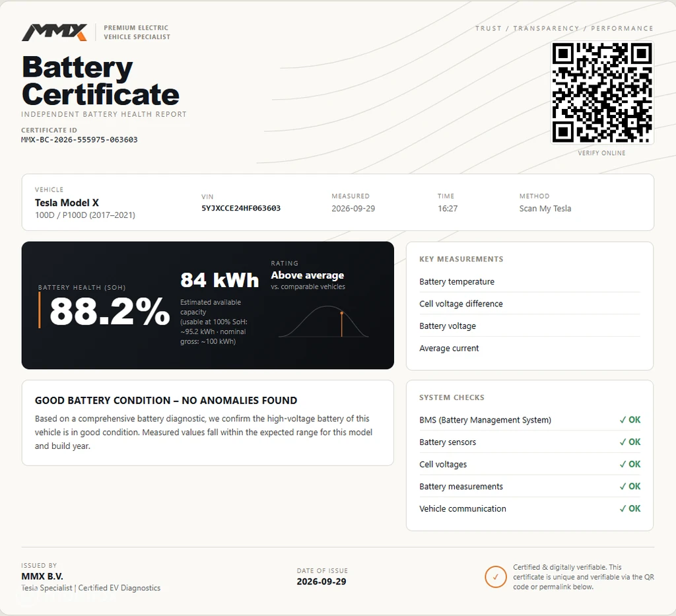The image size is (676, 616).
Task: Click the Average current row
Action: (529, 349)
